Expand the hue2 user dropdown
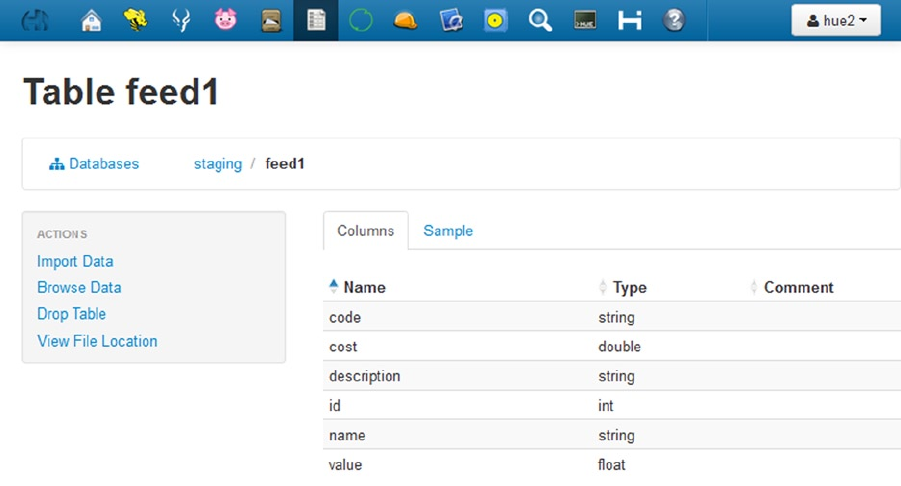This screenshot has height=486, width=901. pos(836,20)
